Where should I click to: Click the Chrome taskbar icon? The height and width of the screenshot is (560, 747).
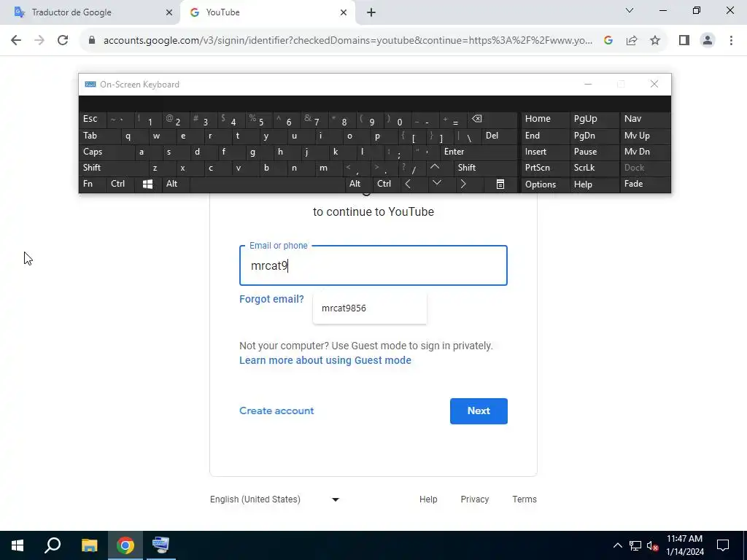(125, 545)
